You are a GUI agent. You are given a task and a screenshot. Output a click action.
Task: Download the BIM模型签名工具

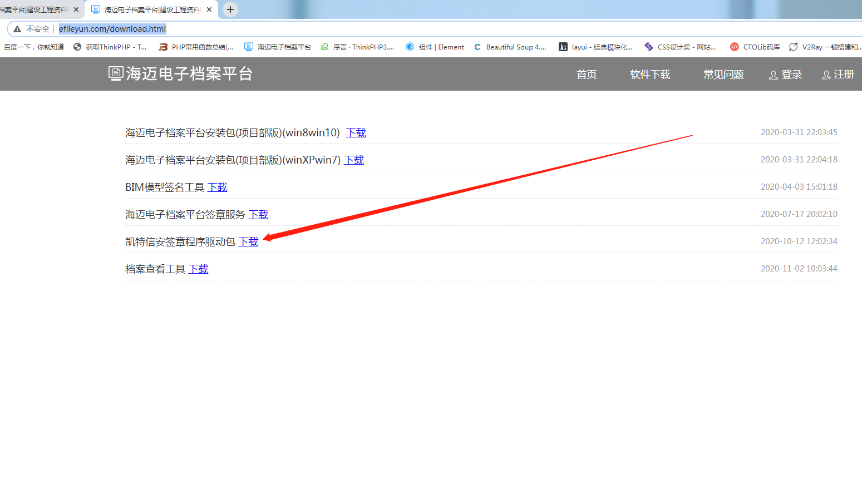tap(217, 187)
